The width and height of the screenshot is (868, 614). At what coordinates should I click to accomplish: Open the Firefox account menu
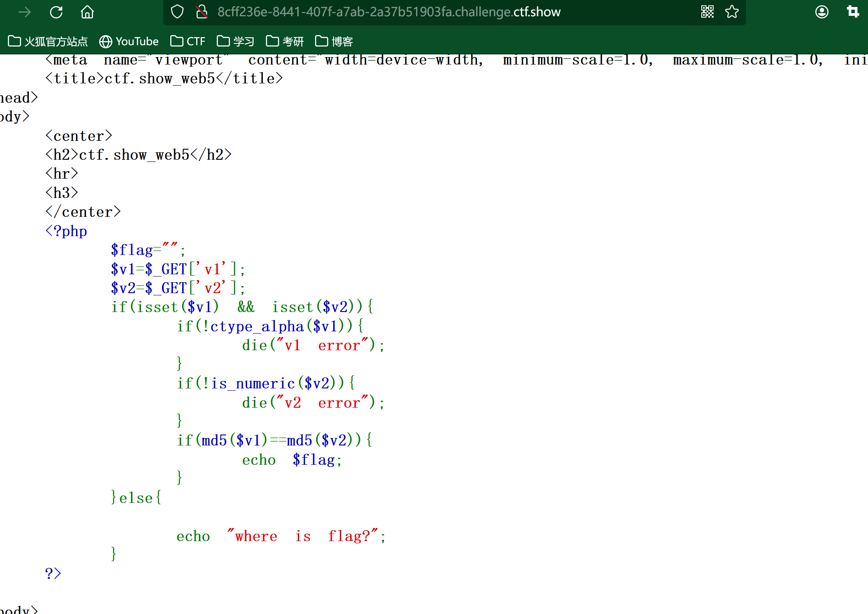pos(821,12)
